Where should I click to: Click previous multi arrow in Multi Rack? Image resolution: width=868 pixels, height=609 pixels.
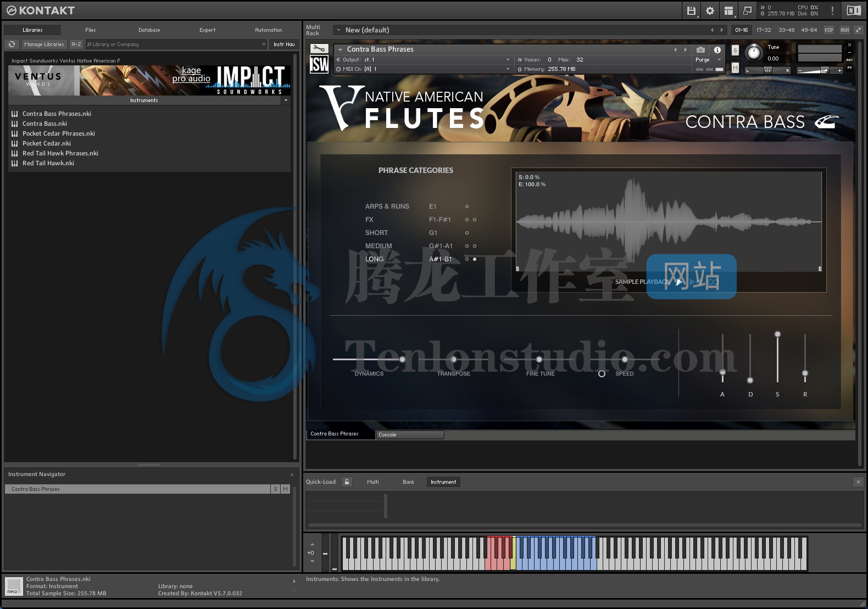[x=712, y=30]
